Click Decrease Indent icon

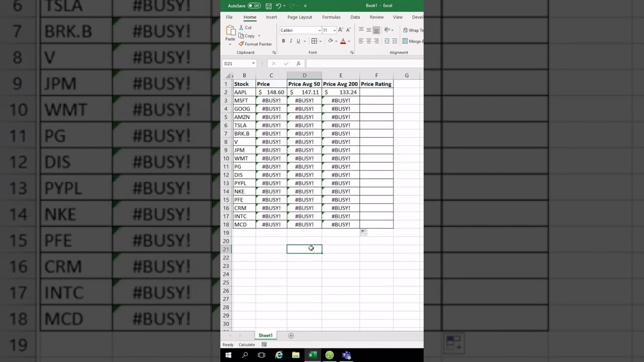click(387, 41)
